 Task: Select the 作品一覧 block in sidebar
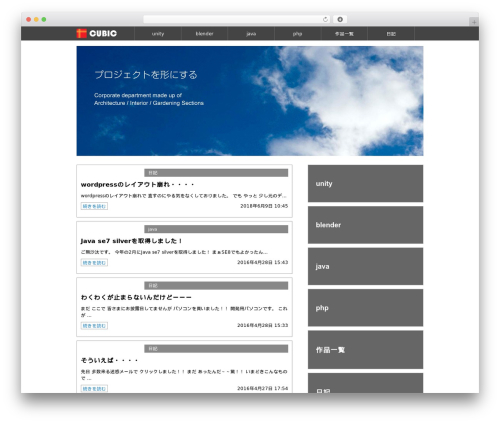pyautogui.click(x=365, y=350)
